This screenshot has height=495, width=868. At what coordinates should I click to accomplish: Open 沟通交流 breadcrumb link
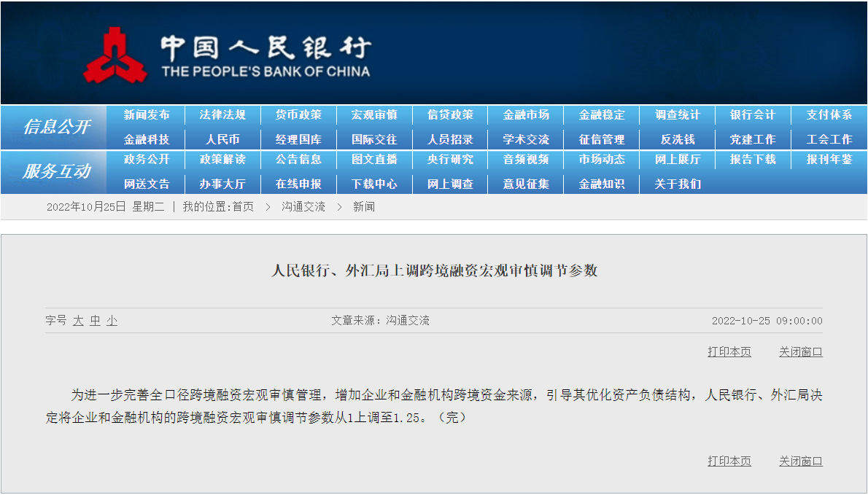pos(303,207)
